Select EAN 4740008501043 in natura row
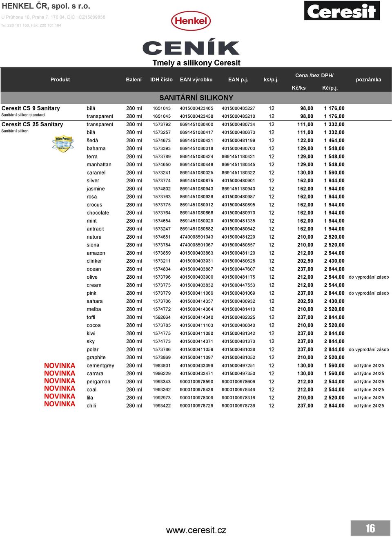Image resolution: width=392 pixels, height=537 pixels. click(x=196, y=237)
